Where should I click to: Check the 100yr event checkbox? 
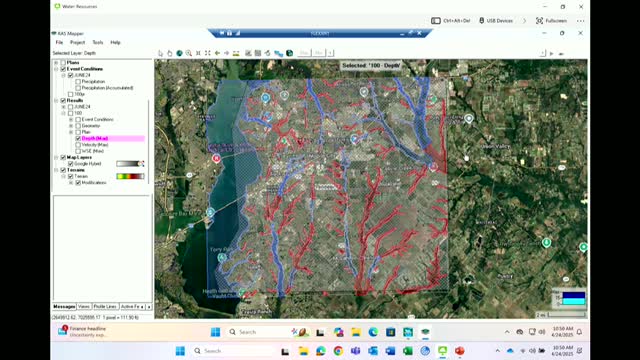coord(71,94)
